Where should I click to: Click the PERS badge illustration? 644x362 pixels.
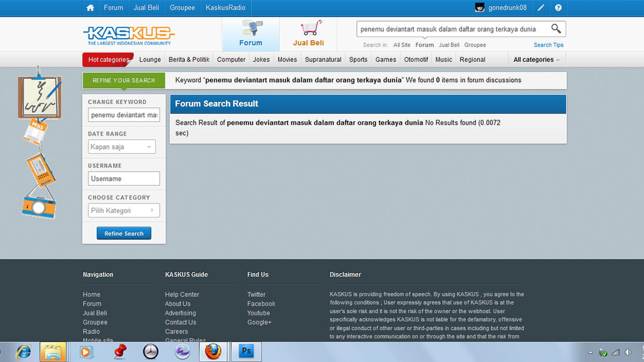tap(36, 131)
